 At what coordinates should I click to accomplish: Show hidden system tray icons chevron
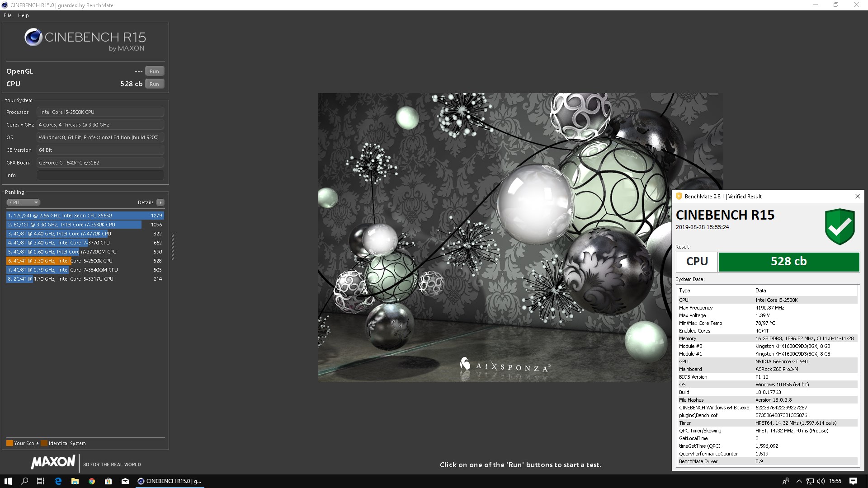tap(799, 481)
